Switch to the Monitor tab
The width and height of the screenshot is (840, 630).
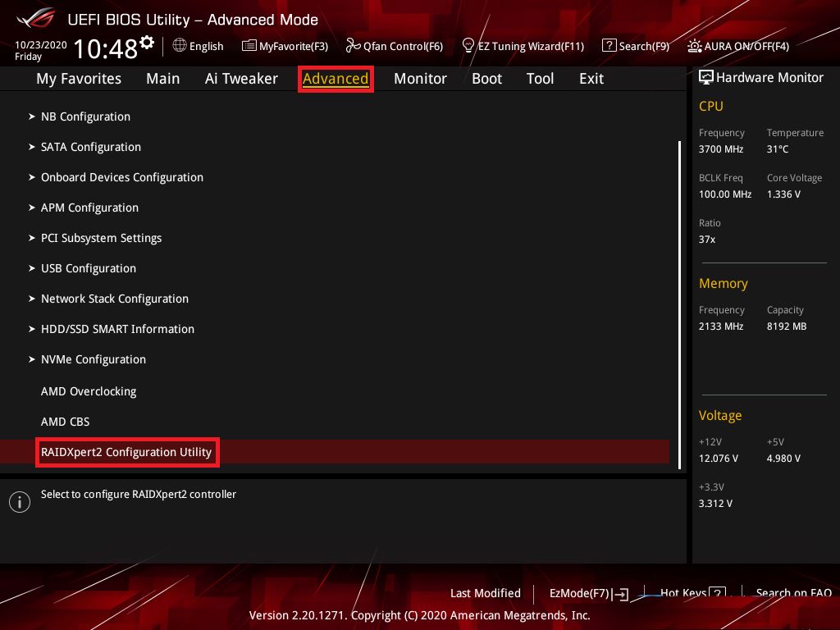point(420,79)
